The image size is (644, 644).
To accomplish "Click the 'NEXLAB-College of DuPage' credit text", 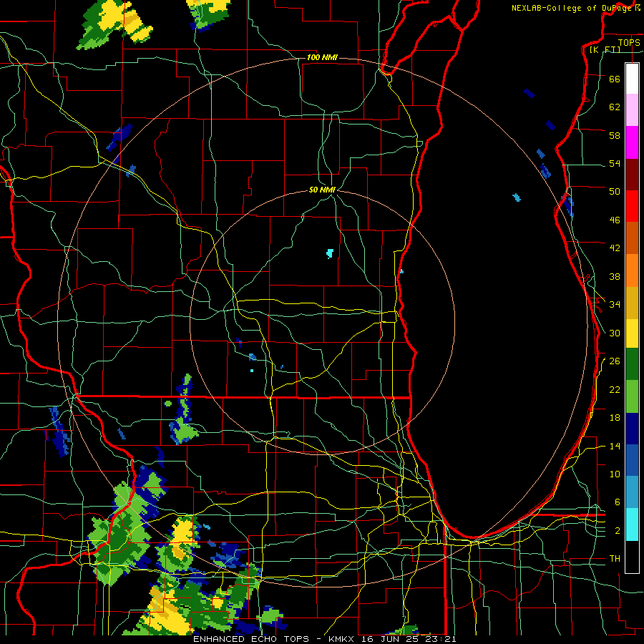I will pyautogui.click(x=571, y=8).
